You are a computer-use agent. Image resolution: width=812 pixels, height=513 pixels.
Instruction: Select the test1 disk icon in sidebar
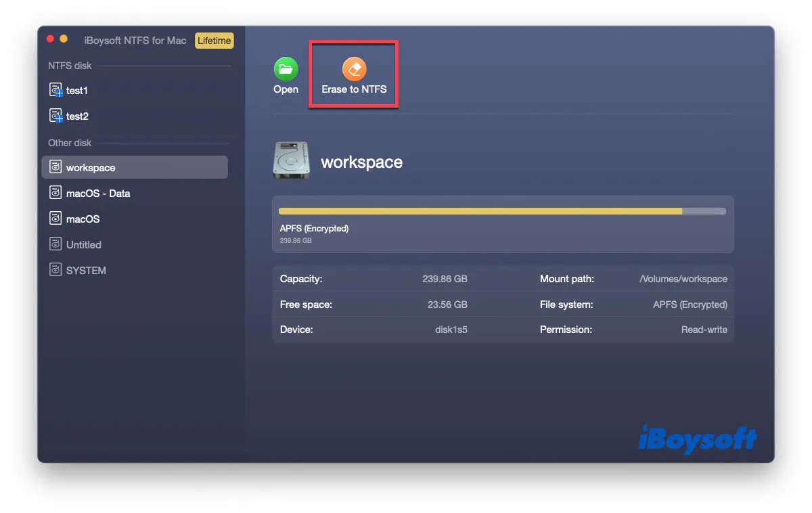coord(56,91)
